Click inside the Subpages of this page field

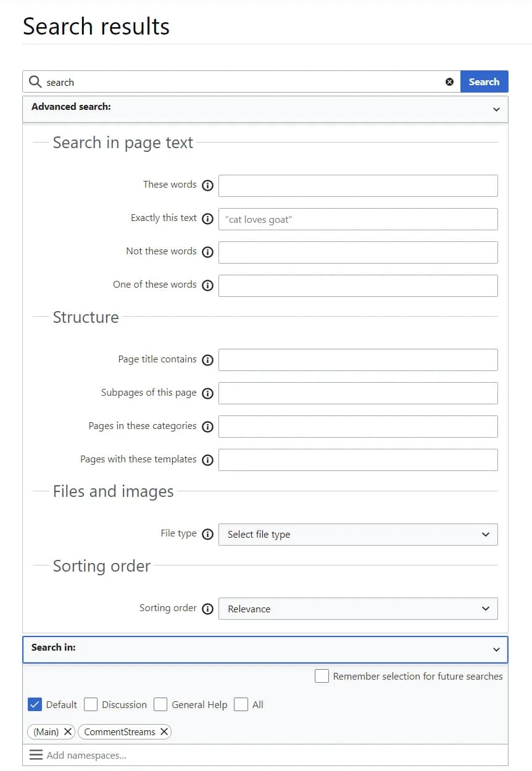[x=358, y=393]
